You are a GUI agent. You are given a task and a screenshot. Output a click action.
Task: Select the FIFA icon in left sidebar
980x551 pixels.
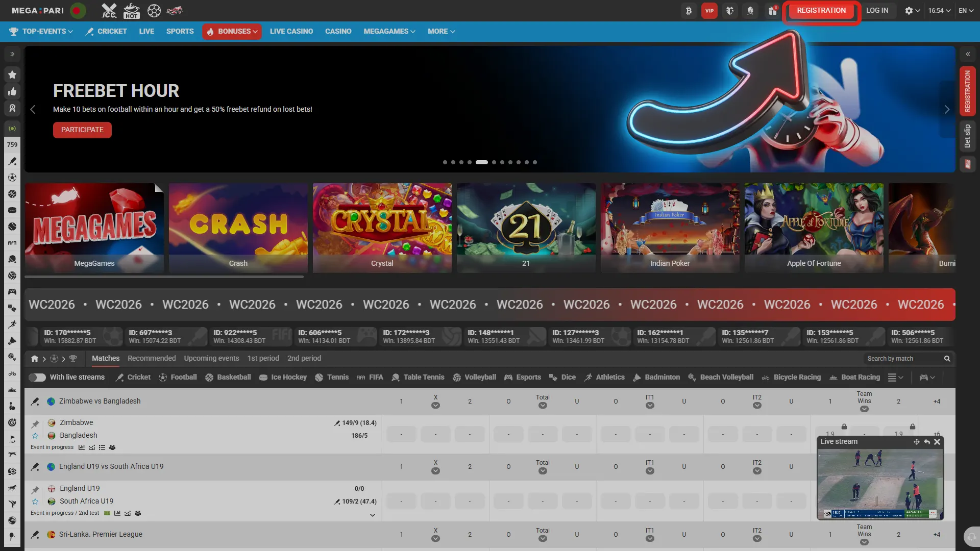(12, 243)
